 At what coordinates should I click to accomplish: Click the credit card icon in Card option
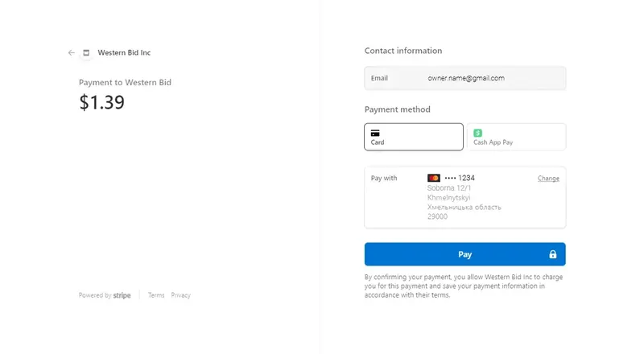pyautogui.click(x=375, y=133)
